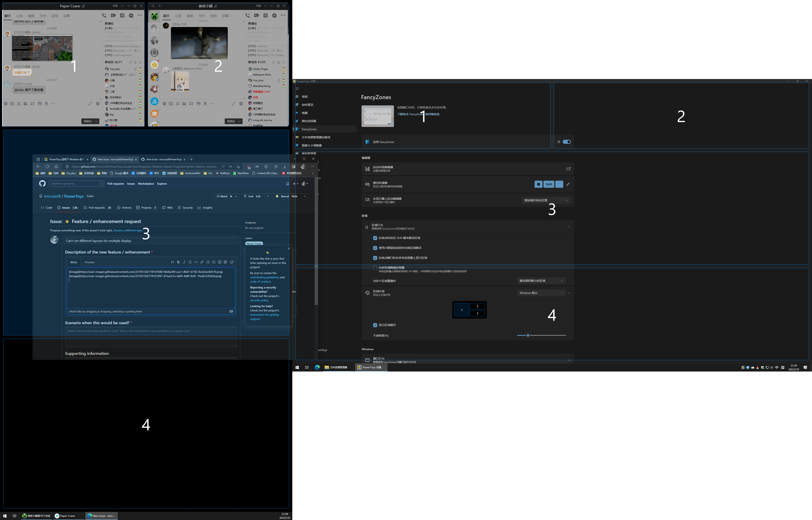Open the FancyZones layout editor launch icon

point(569,169)
